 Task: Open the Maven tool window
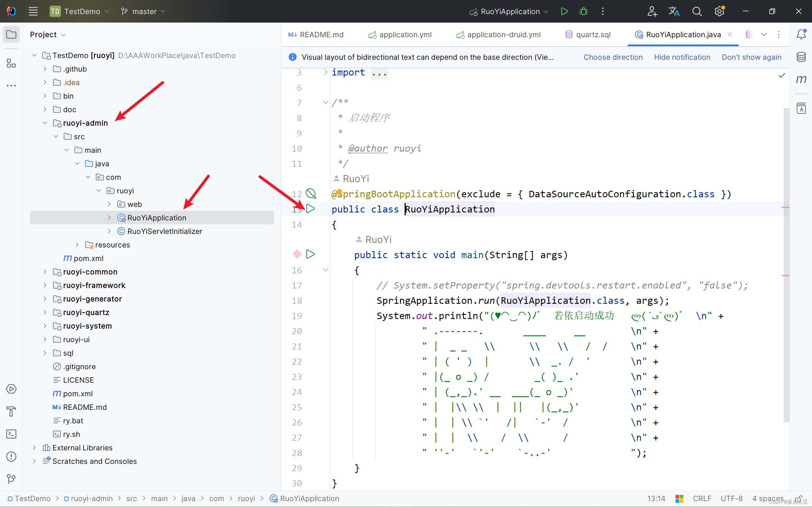pos(801,79)
